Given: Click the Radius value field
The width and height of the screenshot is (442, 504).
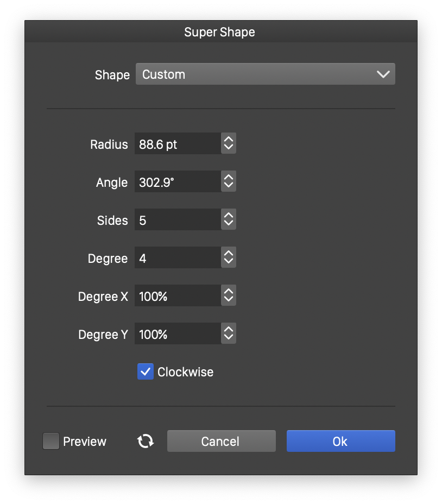Looking at the screenshot, I should click(178, 144).
